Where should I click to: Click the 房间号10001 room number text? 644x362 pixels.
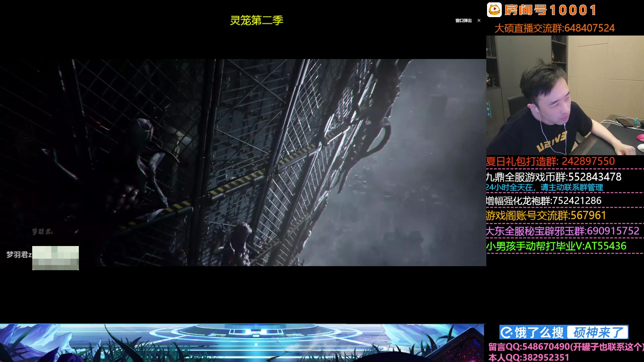pyautogui.click(x=550, y=10)
